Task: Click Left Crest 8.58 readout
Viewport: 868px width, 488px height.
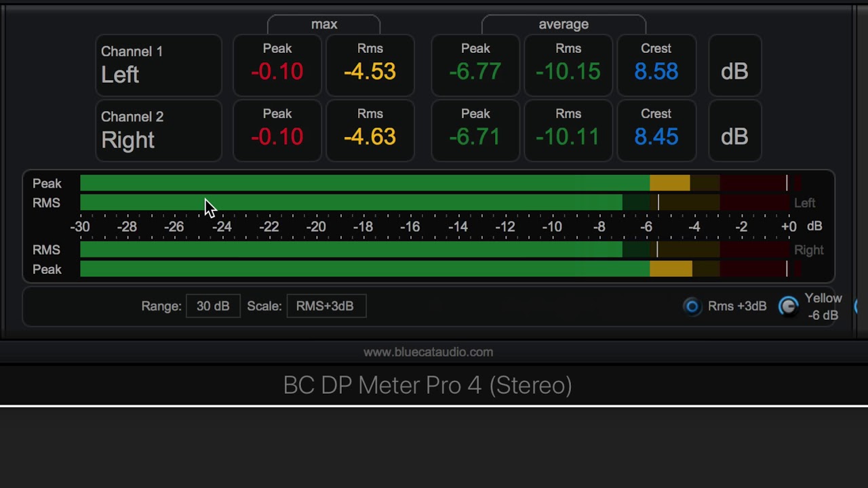Action: click(656, 65)
